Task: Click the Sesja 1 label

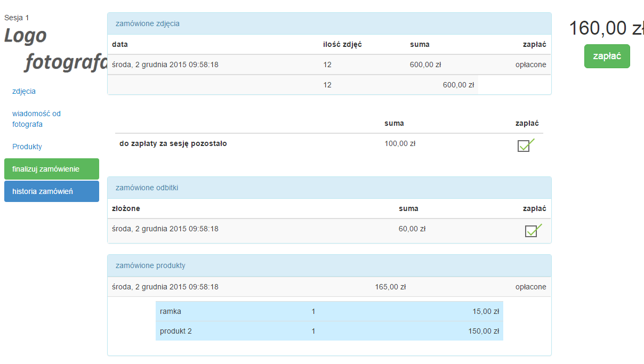Action: coord(17,18)
